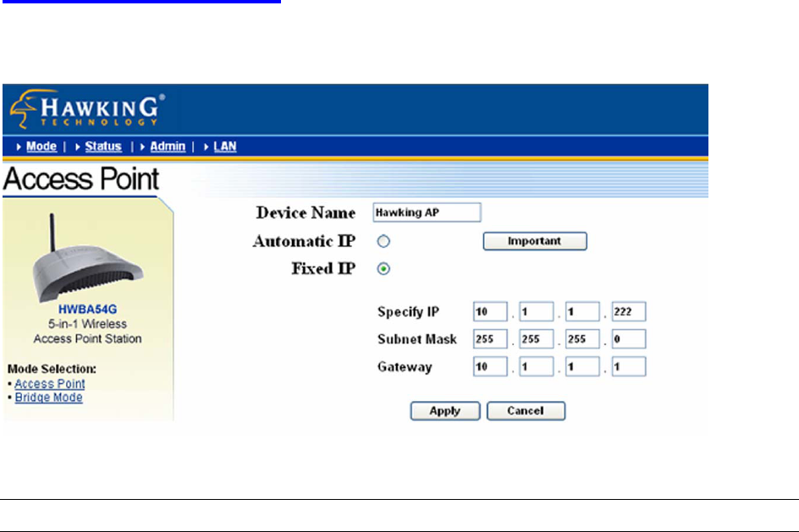Select the Fixed IP radio button
Screen dimensions: 799x532
point(383,269)
